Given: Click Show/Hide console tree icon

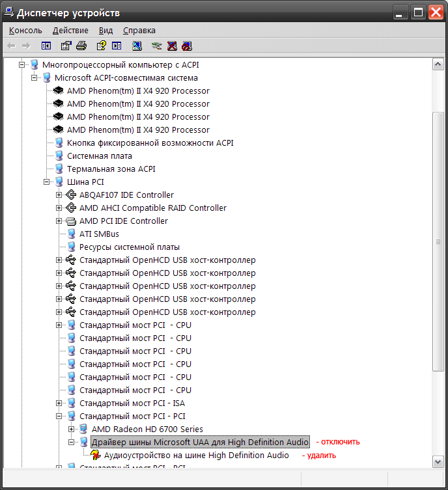Looking at the screenshot, I should 46,46.
